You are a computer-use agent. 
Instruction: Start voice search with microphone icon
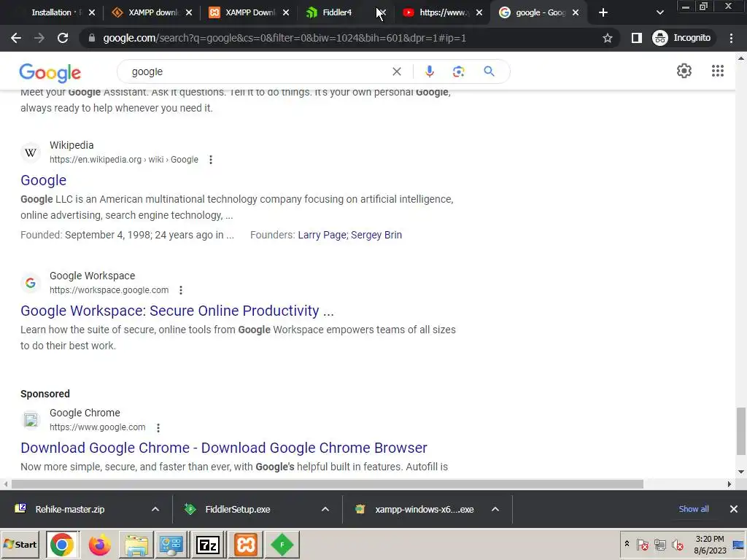coord(429,71)
